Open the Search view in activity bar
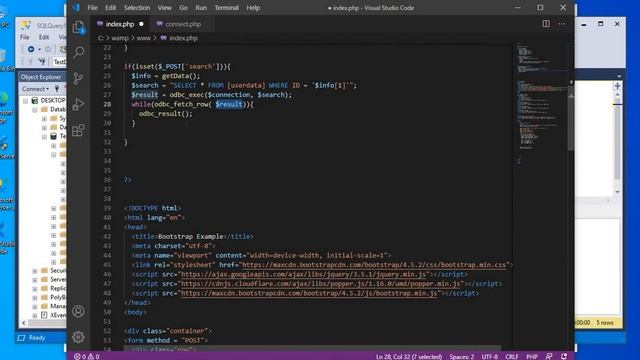Screen dimensions: 640x360 click(78, 52)
